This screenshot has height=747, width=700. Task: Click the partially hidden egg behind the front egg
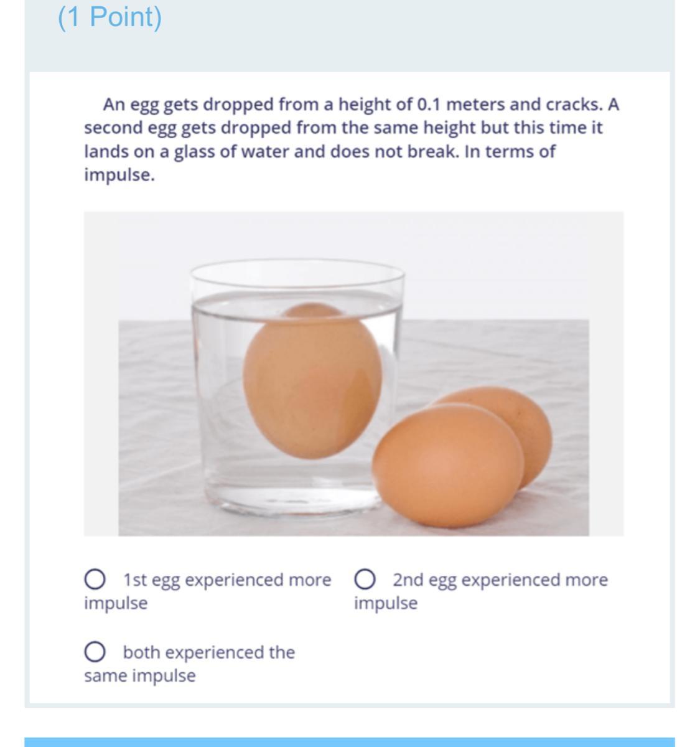pyautogui.click(x=523, y=423)
